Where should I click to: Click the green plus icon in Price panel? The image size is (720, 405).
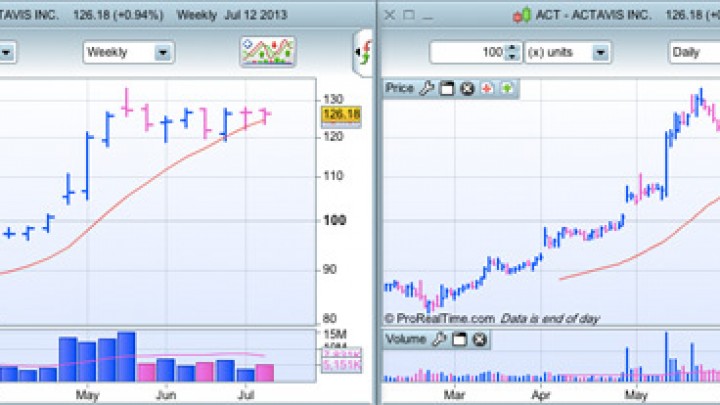507,88
